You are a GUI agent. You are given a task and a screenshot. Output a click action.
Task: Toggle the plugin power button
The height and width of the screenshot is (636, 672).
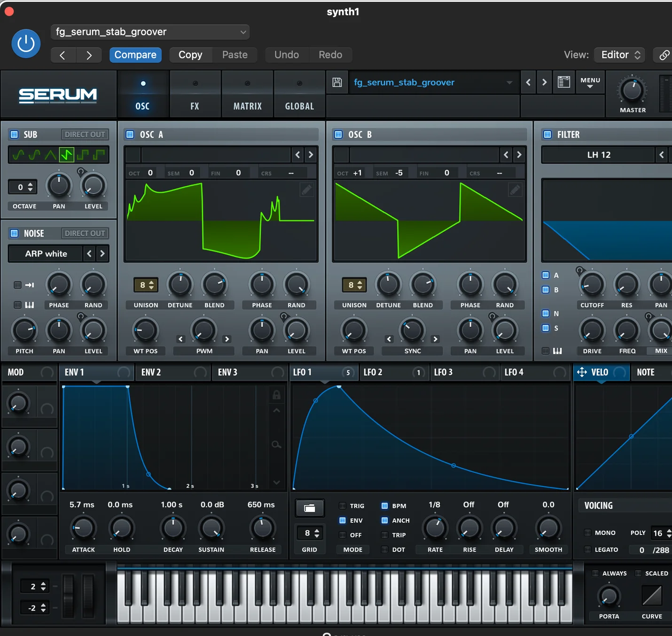point(26,44)
